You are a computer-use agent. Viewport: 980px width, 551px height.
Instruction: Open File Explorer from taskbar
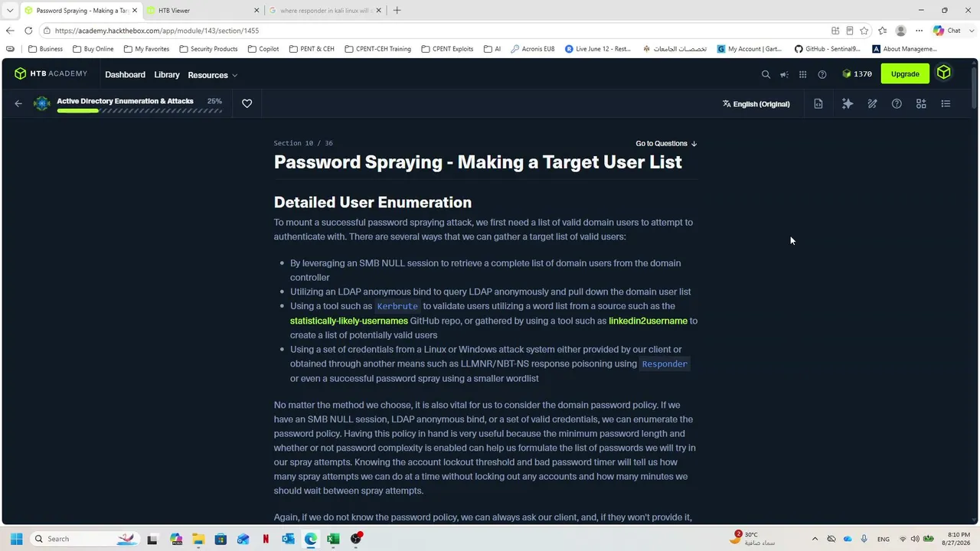pos(198,539)
